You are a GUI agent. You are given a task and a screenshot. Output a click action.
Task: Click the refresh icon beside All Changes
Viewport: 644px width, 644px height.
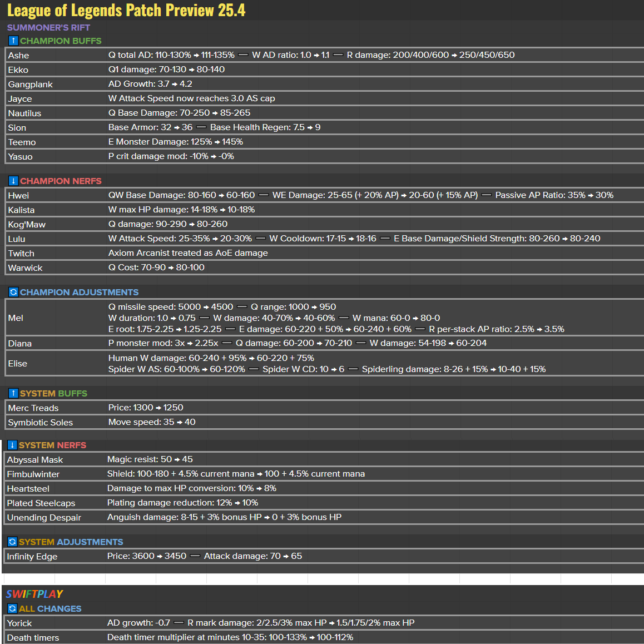pyautogui.click(x=12, y=608)
